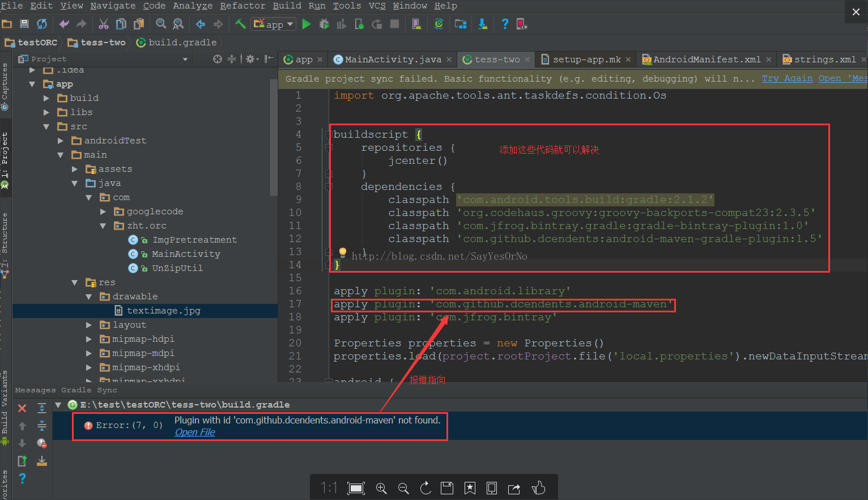Open the File menu
Viewport: 868px width, 500px height.
12,6
